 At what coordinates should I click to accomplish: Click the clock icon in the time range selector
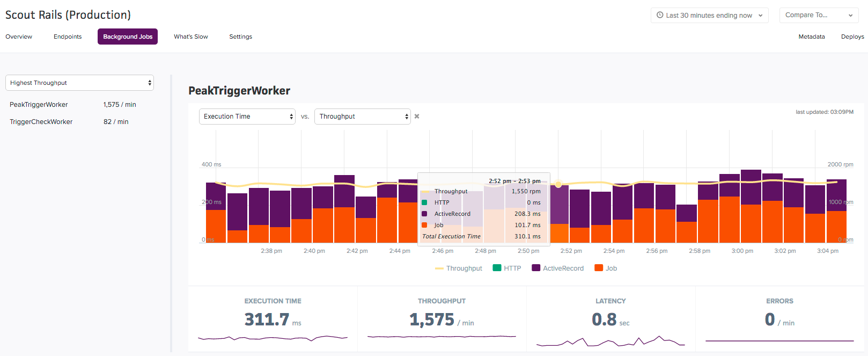tap(660, 15)
